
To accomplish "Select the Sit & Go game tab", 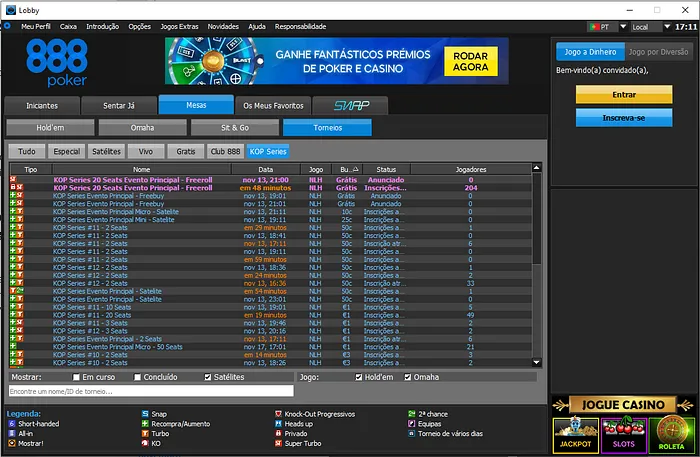I will pyautogui.click(x=235, y=128).
